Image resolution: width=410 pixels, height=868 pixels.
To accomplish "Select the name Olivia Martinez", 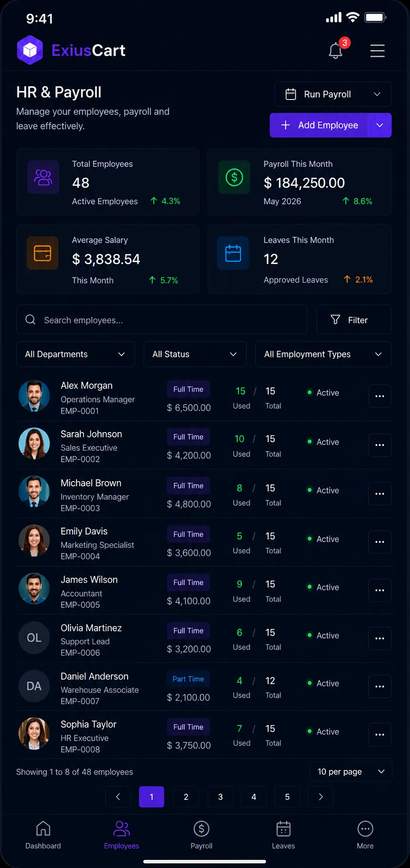I will (x=91, y=628).
